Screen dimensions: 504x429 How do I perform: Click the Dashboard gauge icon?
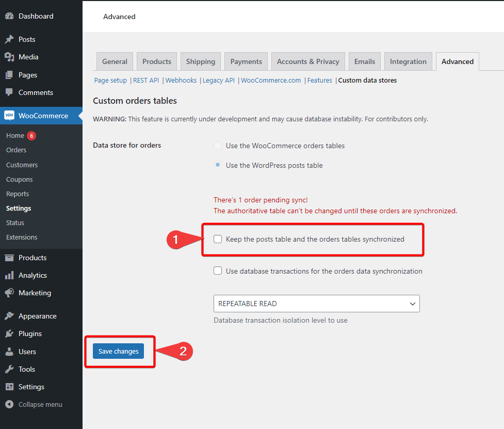(x=9, y=16)
